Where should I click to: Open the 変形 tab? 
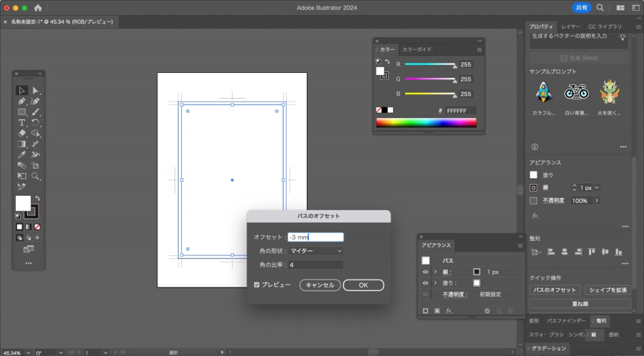[x=534, y=321]
